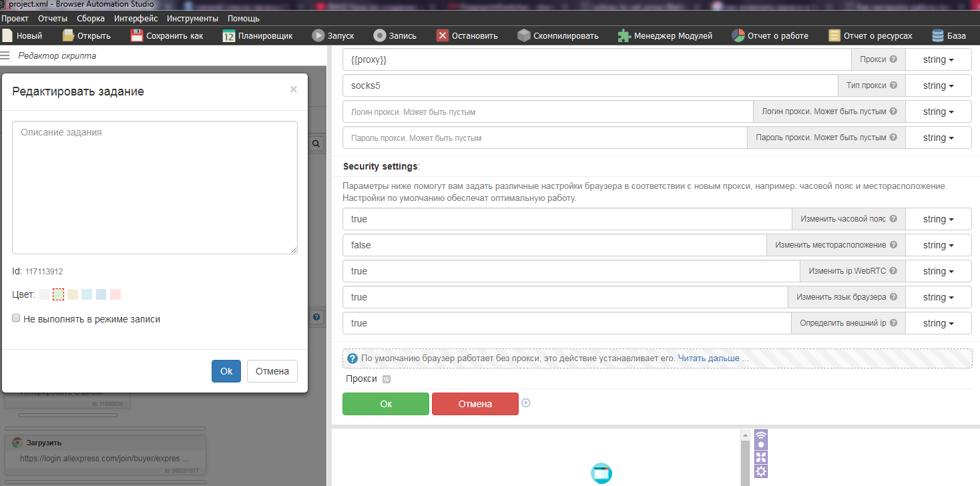Viewport: 980px width, 486px height.
Task: Open the Проект menu
Action: coord(15,18)
